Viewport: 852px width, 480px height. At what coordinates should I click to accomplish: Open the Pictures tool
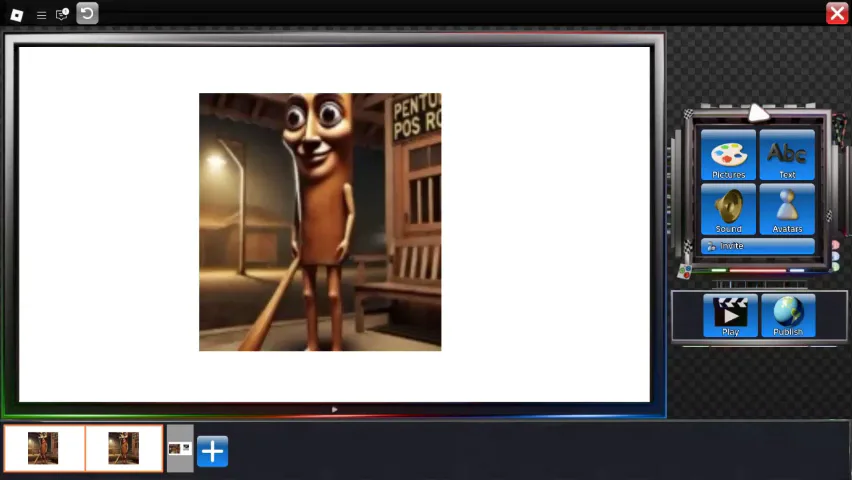(x=728, y=155)
